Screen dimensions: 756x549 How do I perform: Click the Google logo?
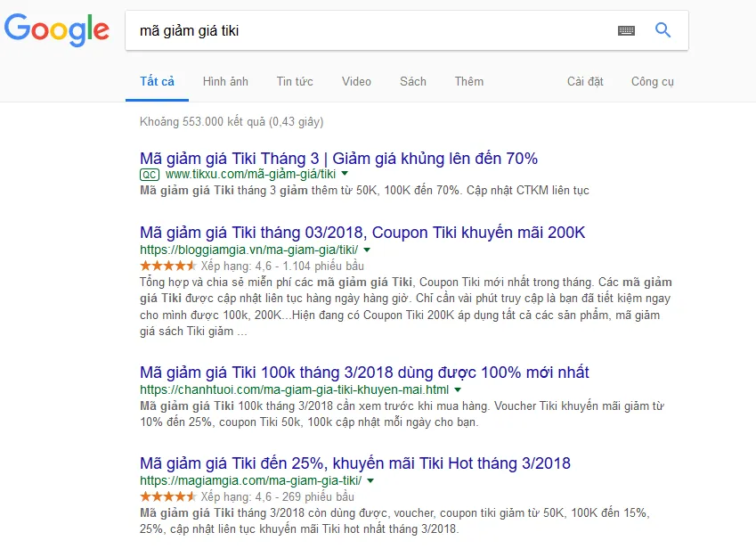pos(57,29)
